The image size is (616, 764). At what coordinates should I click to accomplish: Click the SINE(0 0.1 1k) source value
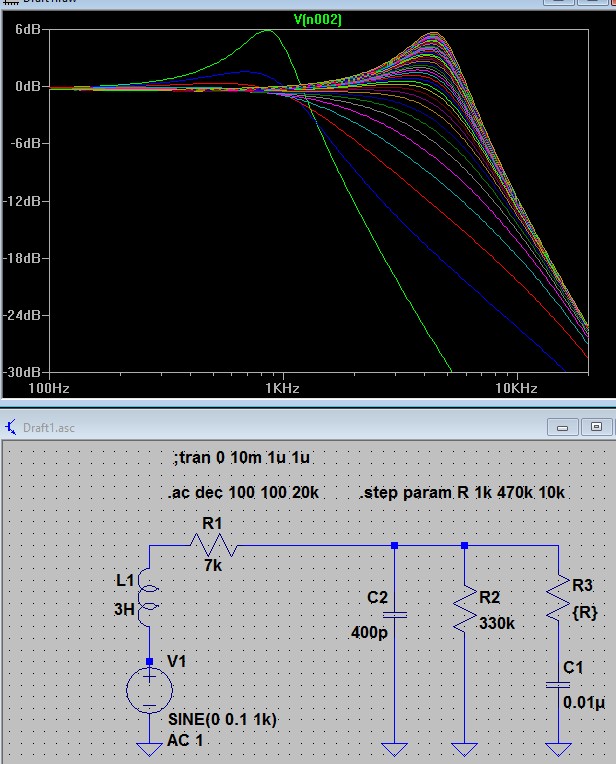221,719
